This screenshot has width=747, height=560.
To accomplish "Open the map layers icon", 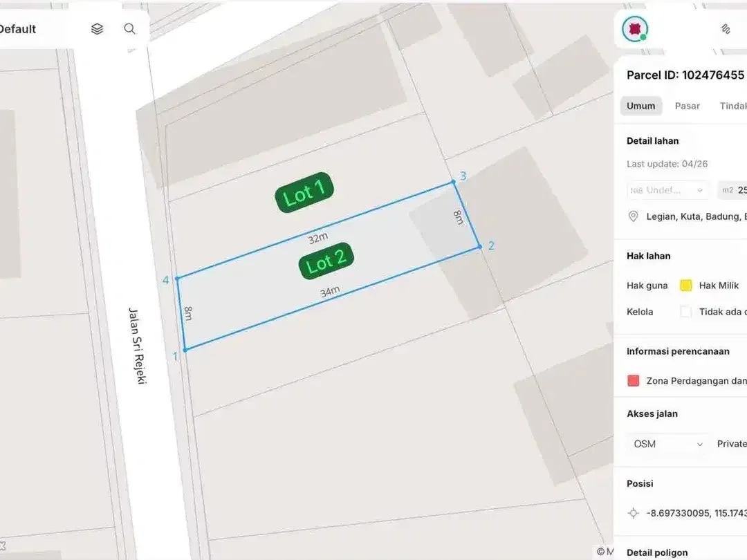I will (98, 29).
